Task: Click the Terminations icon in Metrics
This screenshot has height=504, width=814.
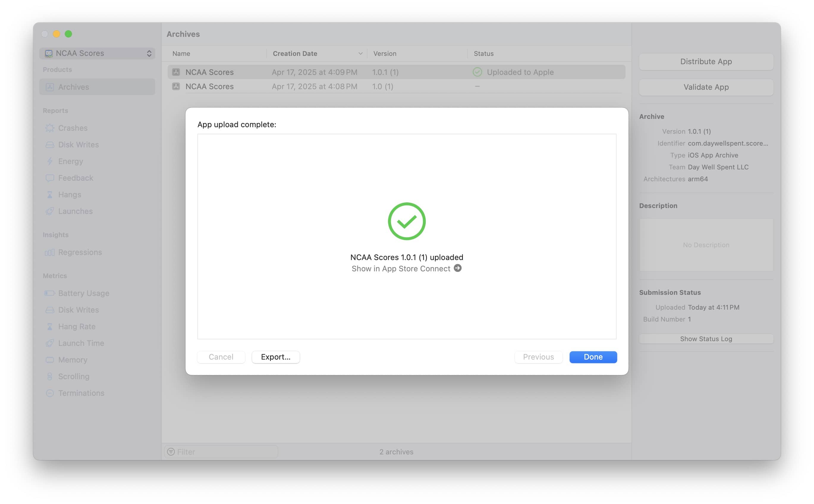Action: [50, 393]
